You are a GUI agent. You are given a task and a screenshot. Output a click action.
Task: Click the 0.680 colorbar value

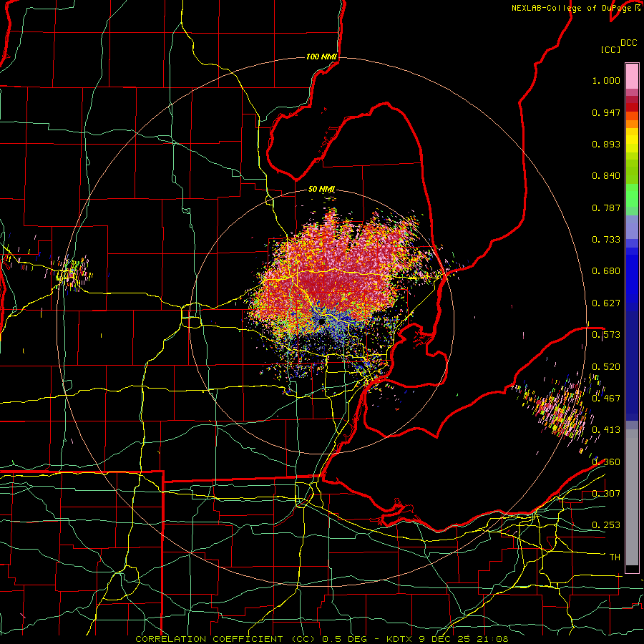pos(606,271)
